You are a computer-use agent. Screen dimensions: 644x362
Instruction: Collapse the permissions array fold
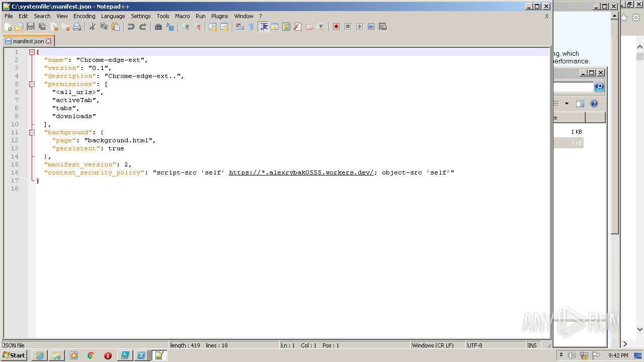point(32,84)
